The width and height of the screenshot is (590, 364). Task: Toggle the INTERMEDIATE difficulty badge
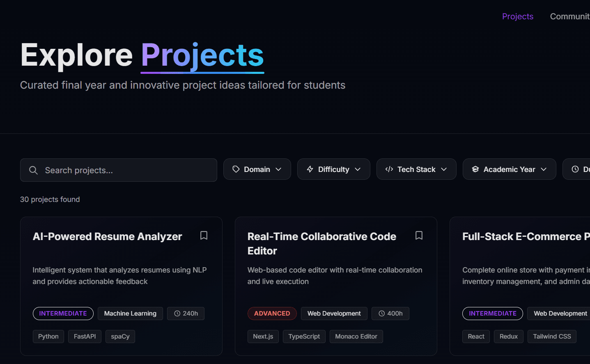(x=63, y=313)
